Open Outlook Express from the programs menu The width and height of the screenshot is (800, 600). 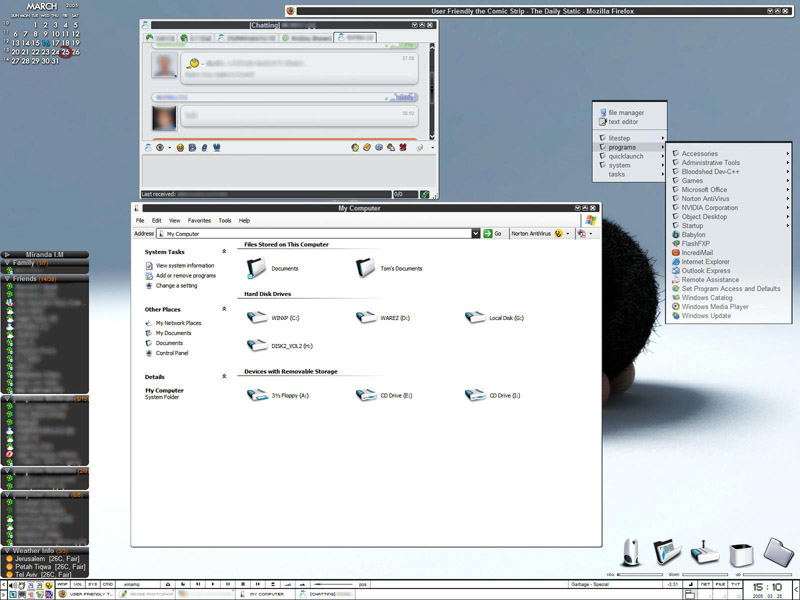click(706, 271)
